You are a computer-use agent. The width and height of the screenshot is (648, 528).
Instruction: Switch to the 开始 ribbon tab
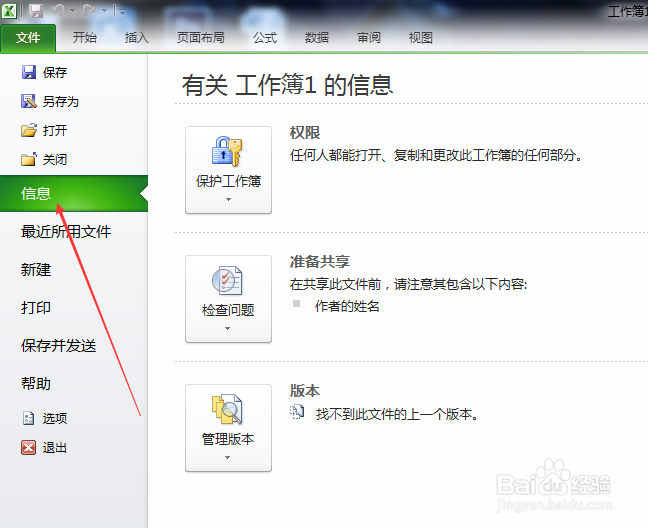(85, 38)
